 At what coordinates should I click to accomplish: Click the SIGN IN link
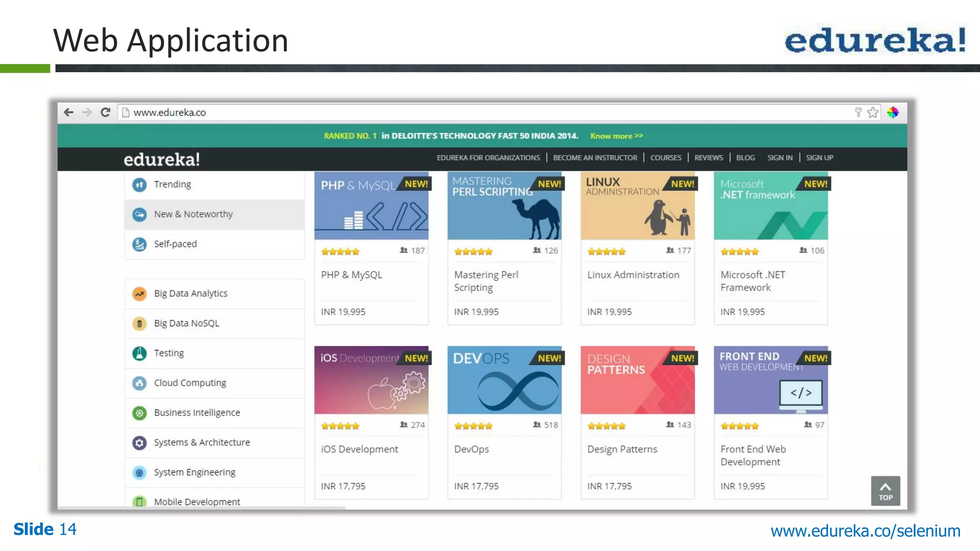(x=780, y=158)
